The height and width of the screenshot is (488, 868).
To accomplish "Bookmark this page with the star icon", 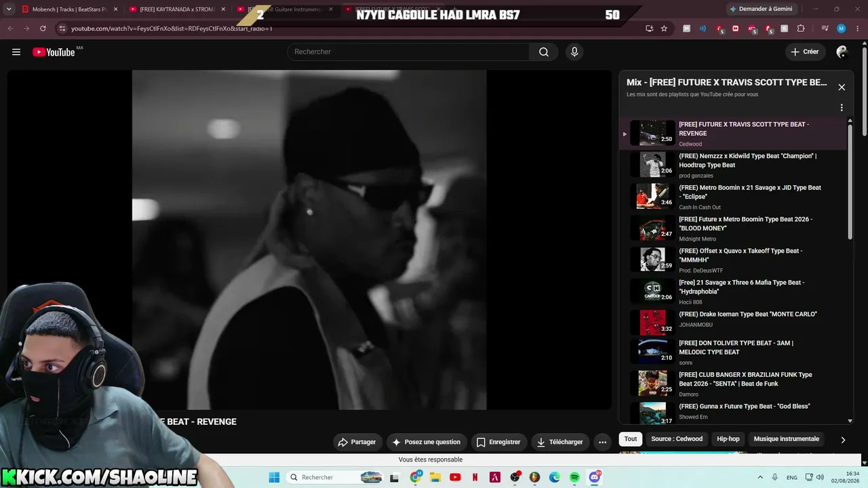I will [x=664, y=28].
